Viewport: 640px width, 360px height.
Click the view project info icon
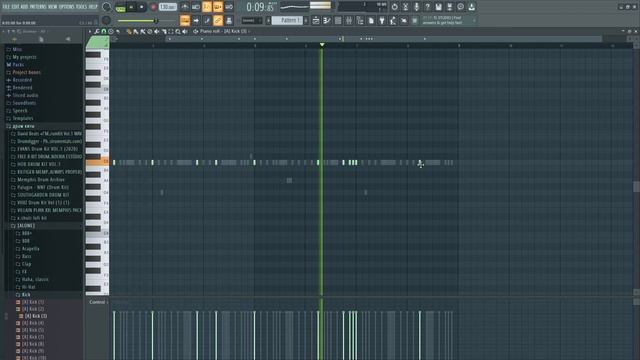tap(460, 7)
